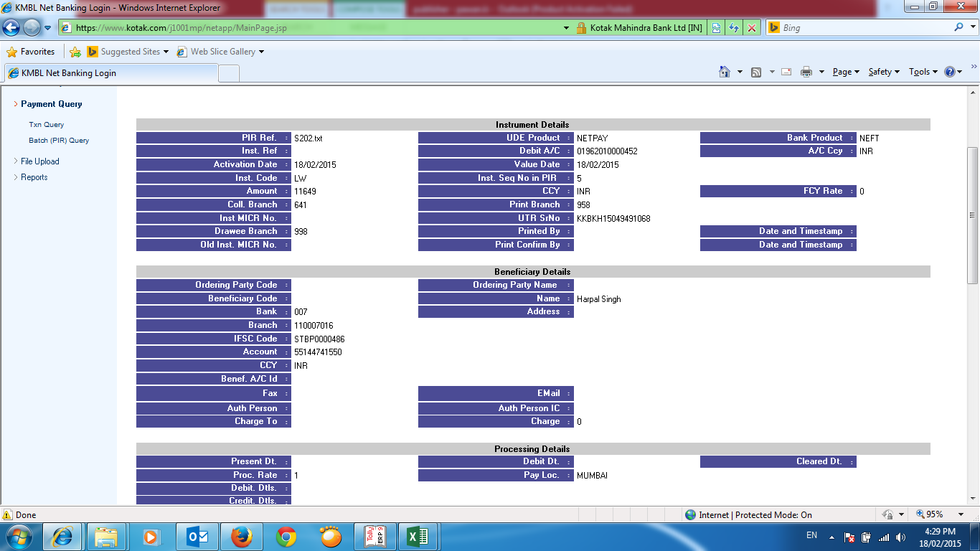
Task: Click the vertical scrollbar thumb
Action: pos(973,215)
